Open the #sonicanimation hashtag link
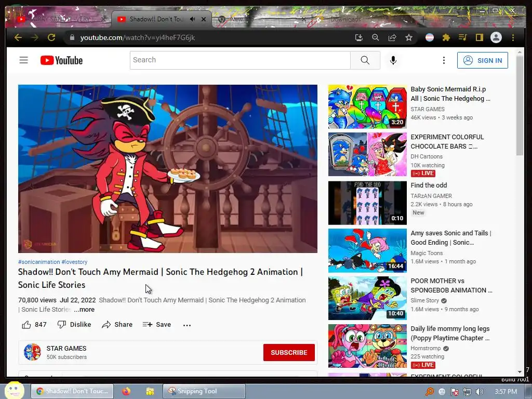The image size is (532, 399). tap(39, 262)
